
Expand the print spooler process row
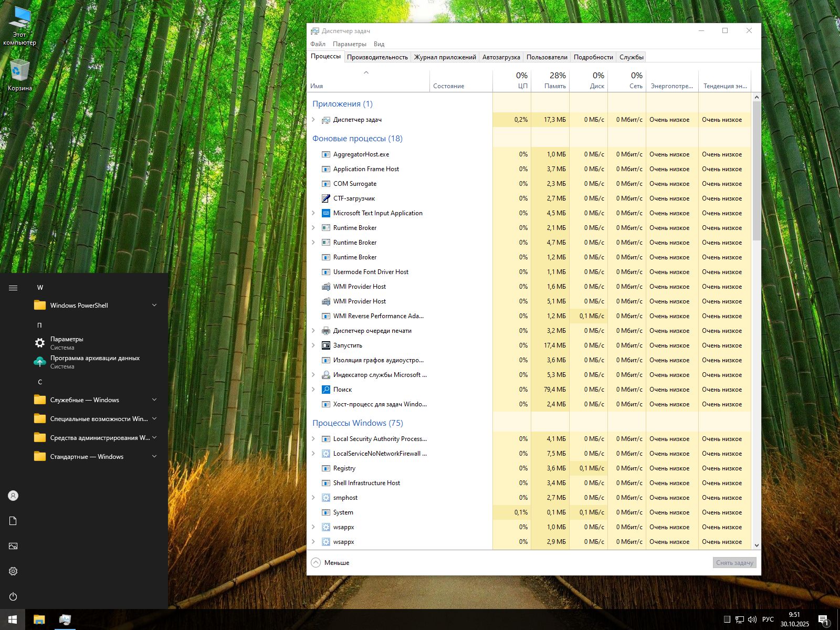click(x=313, y=331)
